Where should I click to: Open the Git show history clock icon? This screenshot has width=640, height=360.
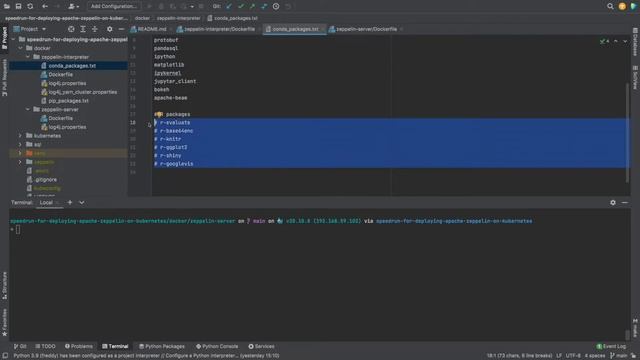coord(276,6)
